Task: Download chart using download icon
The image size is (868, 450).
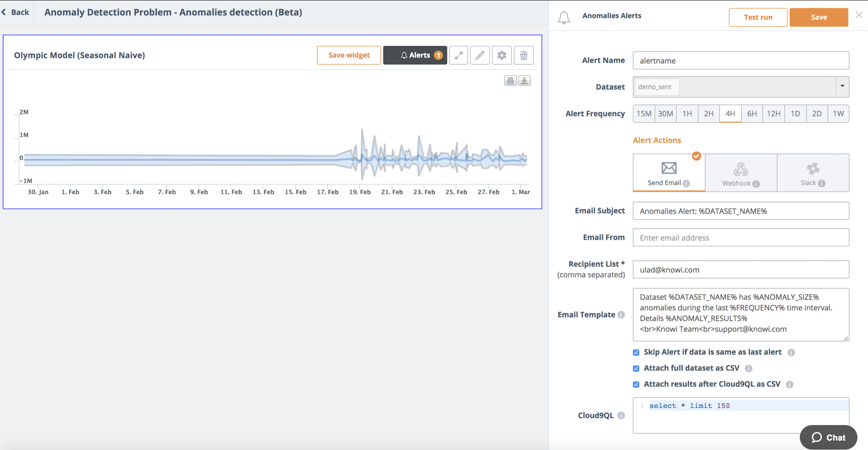Action: 524,81
